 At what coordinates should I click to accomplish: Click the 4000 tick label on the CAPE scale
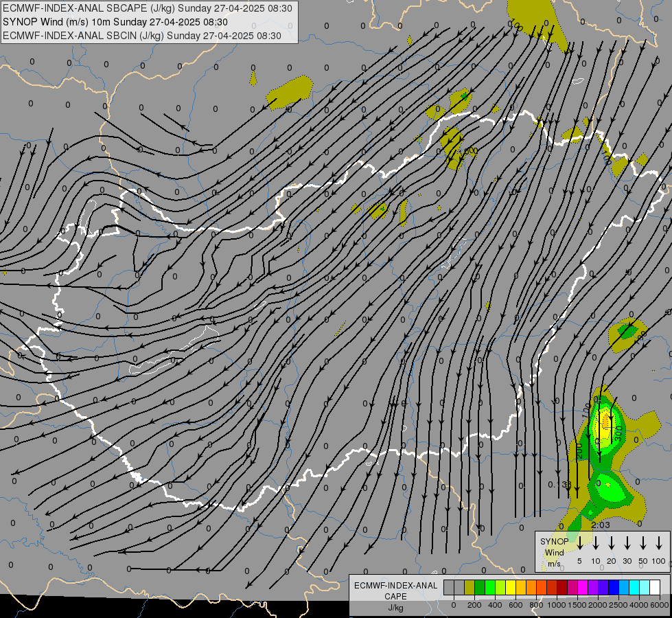pyautogui.click(x=638, y=605)
